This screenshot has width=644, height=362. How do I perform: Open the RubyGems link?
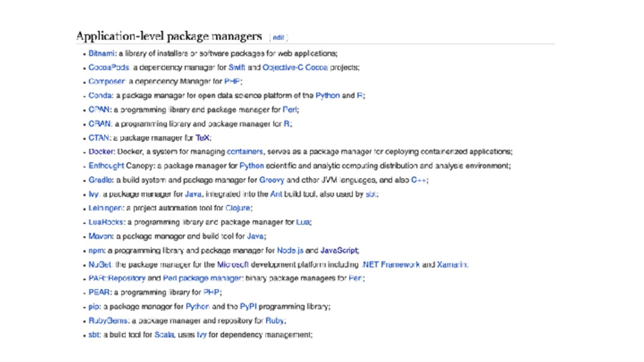(x=108, y=321)
